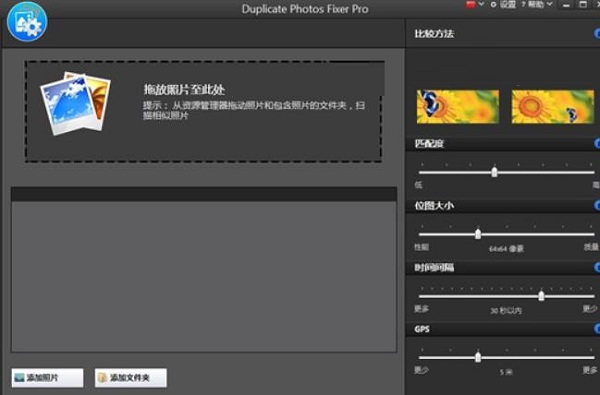Open the 帮助 help menu
Image resolution: width=600 pixels, height=395 pixels.
pos(537,4)
